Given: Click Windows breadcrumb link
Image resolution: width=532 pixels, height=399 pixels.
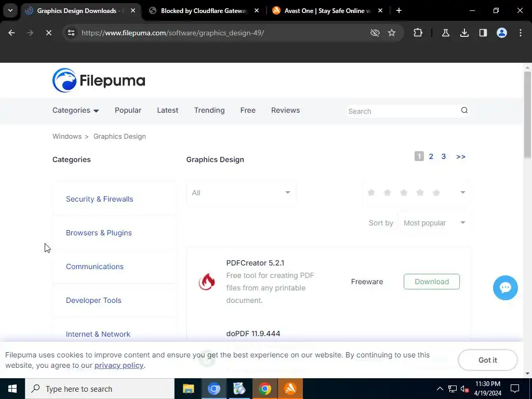Looking at the screenshot, I should click(67, 137).
